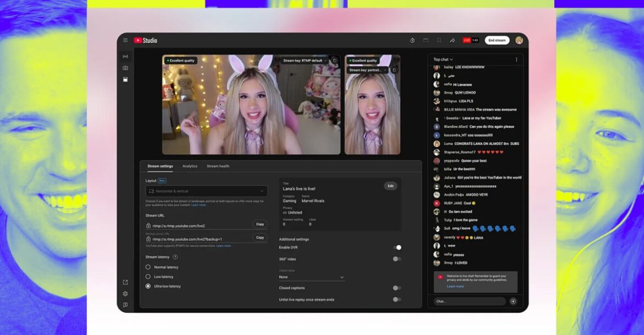Click the YouTube Studio logo
The image size is (644, 335).
click(x=144, y=40)
